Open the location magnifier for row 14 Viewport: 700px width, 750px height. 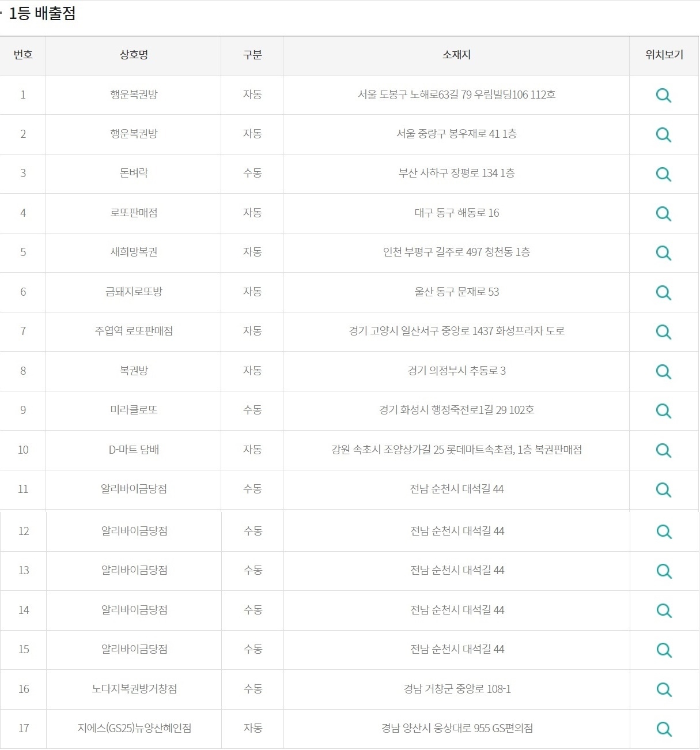[x=664, y=610]
